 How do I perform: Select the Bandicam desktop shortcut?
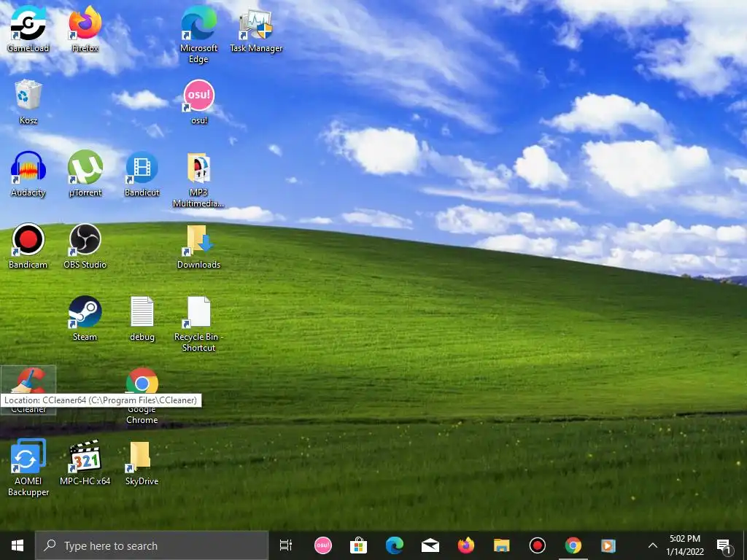28,246
